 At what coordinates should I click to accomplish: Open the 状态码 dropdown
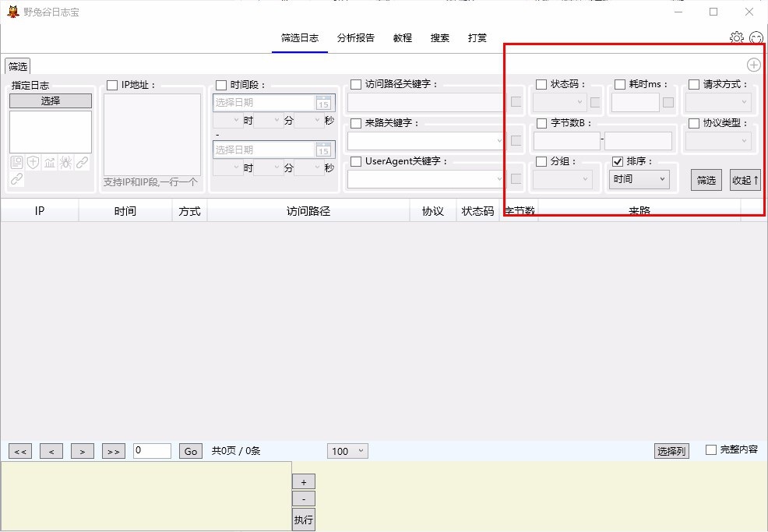(560, 102)
